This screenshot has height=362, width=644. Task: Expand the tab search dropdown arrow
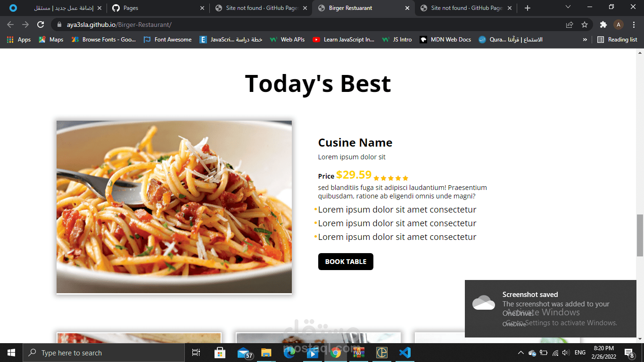coord(568,7)
